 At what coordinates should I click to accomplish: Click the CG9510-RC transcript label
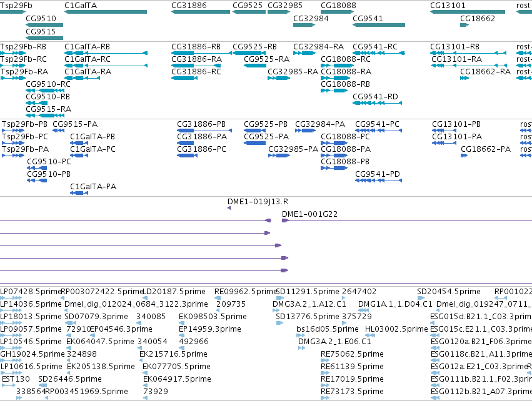[48, 84]
